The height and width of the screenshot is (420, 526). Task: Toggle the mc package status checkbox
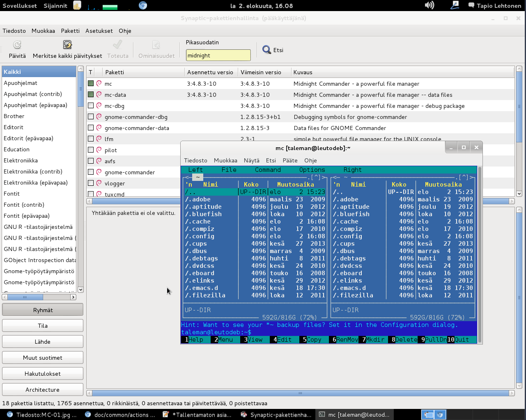pos(91,83)
